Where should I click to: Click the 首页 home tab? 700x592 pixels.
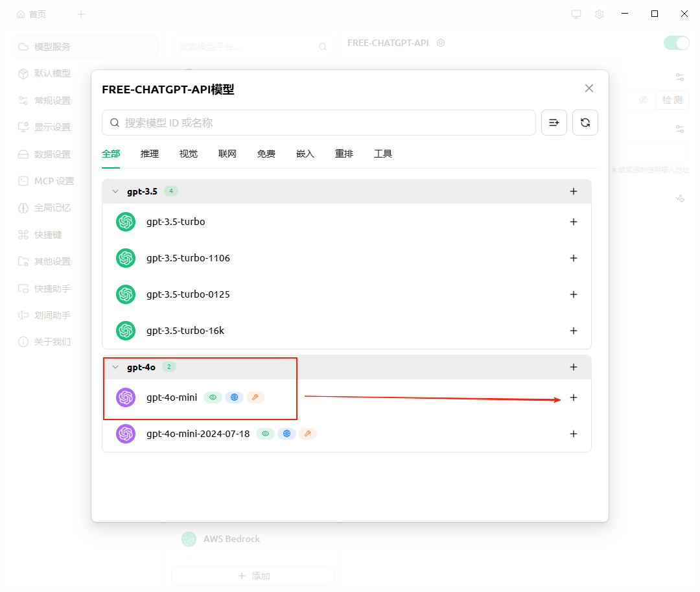(x=31, y=14)
